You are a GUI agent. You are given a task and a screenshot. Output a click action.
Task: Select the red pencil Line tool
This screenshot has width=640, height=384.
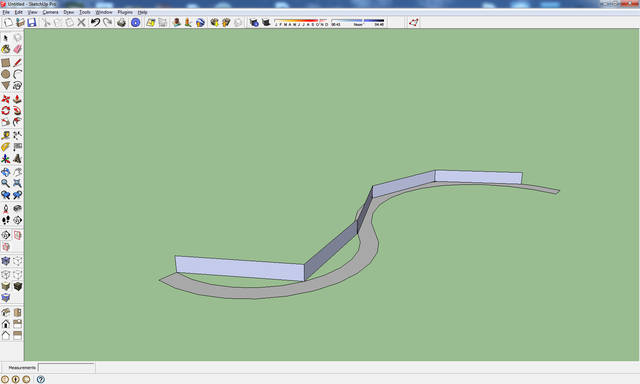(17, 63)
